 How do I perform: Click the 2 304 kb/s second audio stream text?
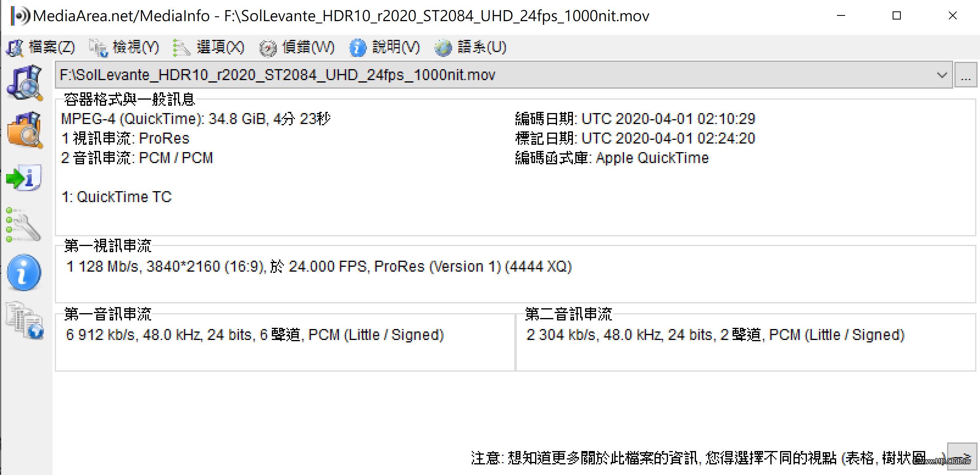tap(715, 335)
